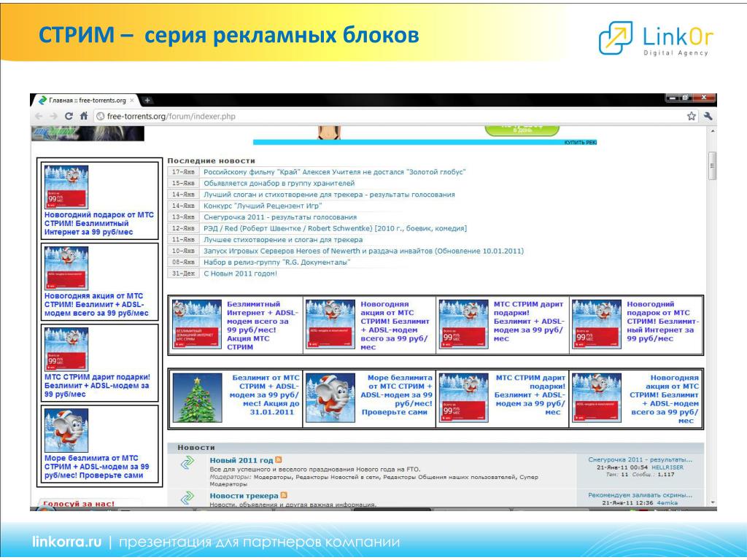Click the address bar with free-torrents.org URL
Viewport: 747px width, 560px height.
388,116
